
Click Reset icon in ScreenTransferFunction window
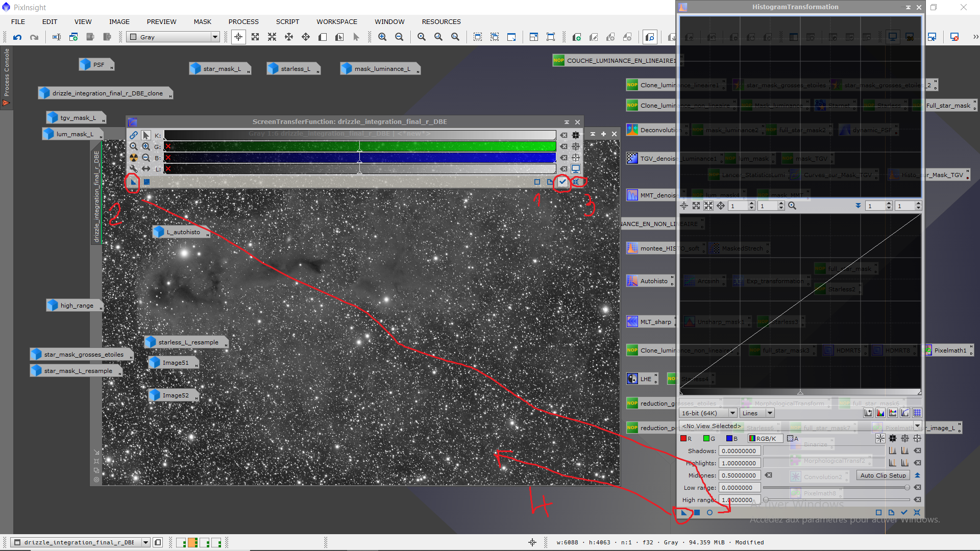pos(576,182)
